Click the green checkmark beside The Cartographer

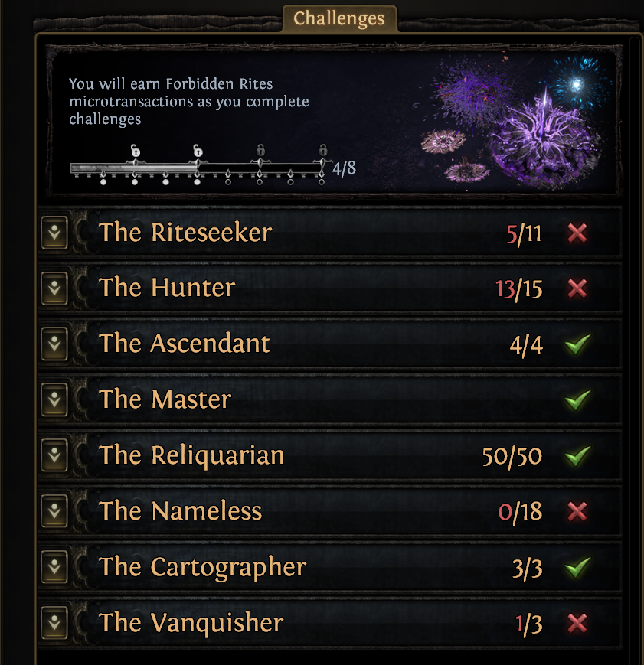(577, 567)
